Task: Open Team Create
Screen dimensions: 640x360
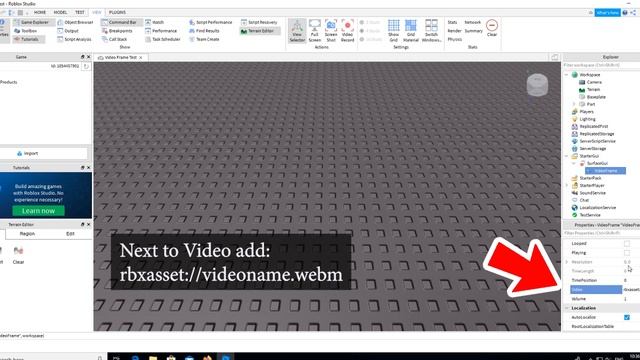Action: pyautogui.click(x=204, y=40)
